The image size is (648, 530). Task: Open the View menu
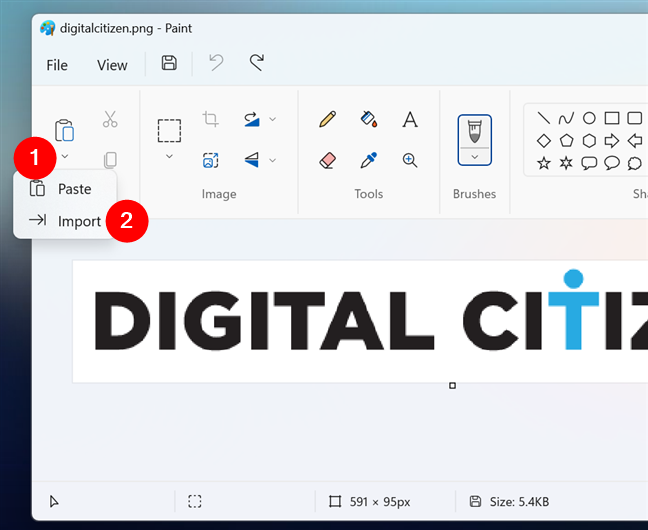click(112, 65)
